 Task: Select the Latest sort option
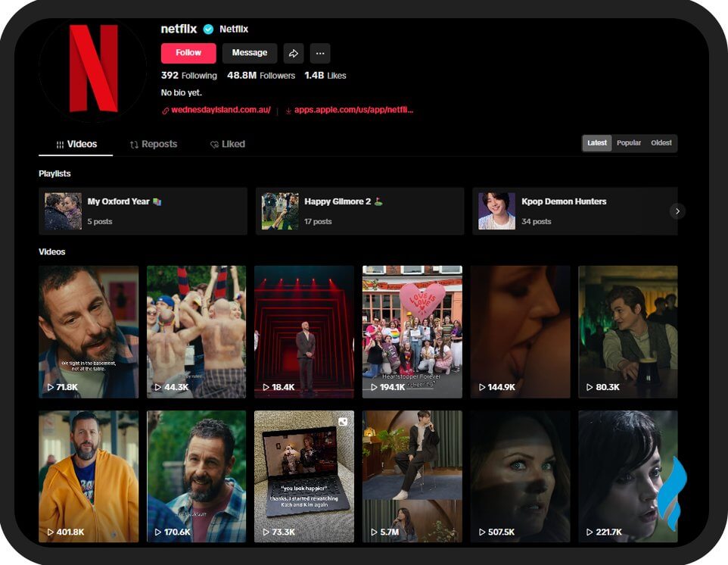pyautogui.click(x=596, y=142)
